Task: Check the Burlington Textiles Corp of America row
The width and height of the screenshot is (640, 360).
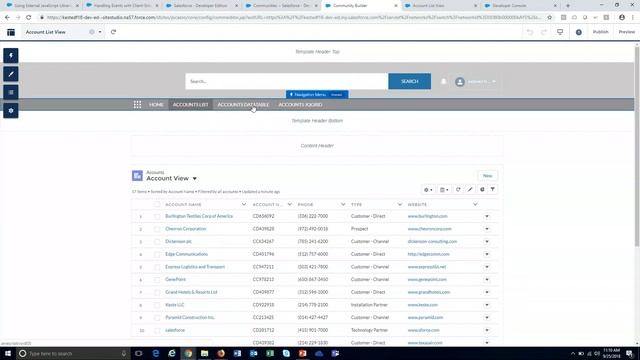Action: click(x=157, y=216)
